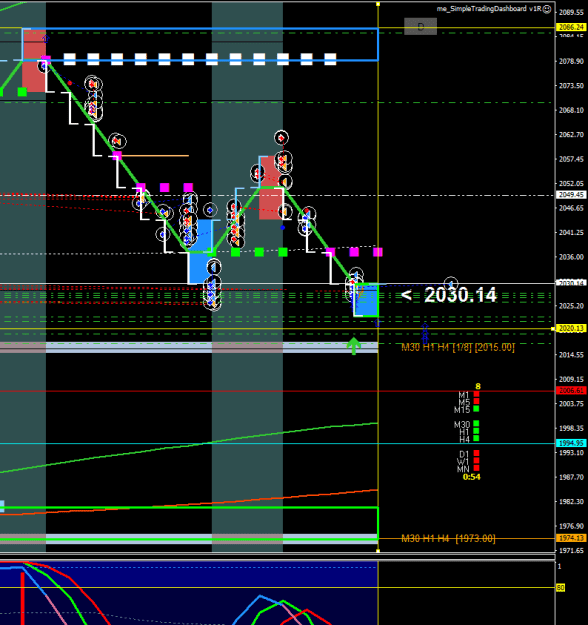This screenshot has height=625, width=588.
Task: Select the red MN timeframe square
Action: click(476, 468)
